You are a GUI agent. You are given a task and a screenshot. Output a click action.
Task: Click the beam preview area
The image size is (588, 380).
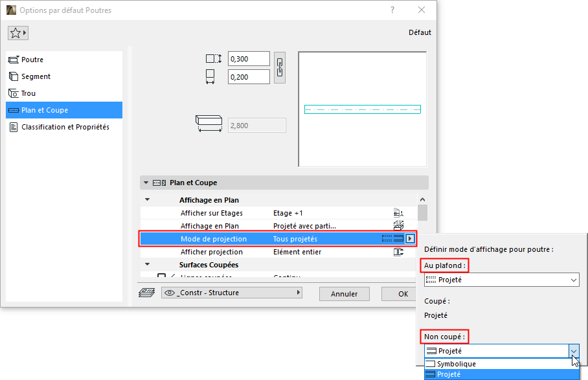pos(362,109)
